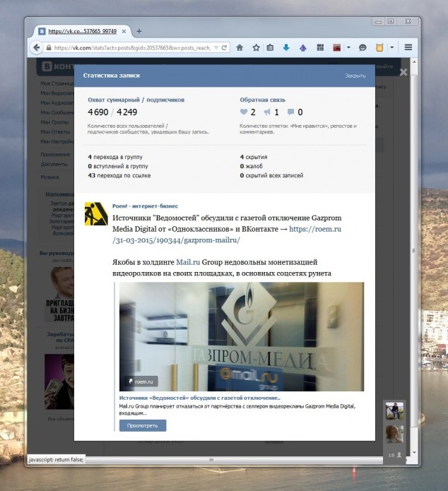This screenshot has height=491, width=448.
Task: Click the orange cat extension icon
Action: [x=379, y=47]
